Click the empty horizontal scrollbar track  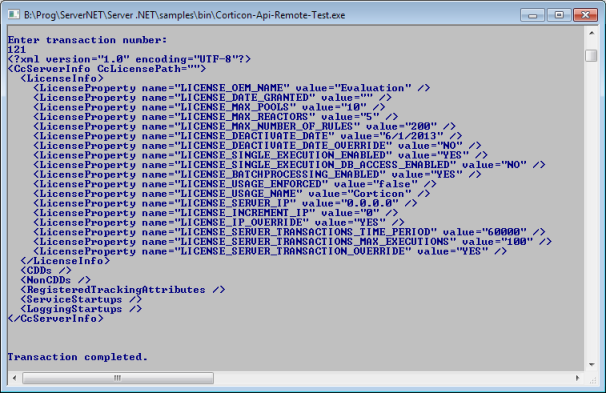click(392, 378)
